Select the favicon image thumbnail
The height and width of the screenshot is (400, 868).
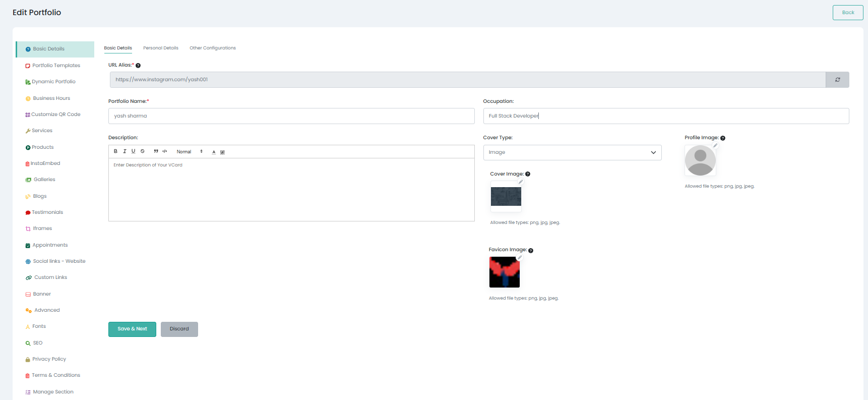(x=505, y=272)
